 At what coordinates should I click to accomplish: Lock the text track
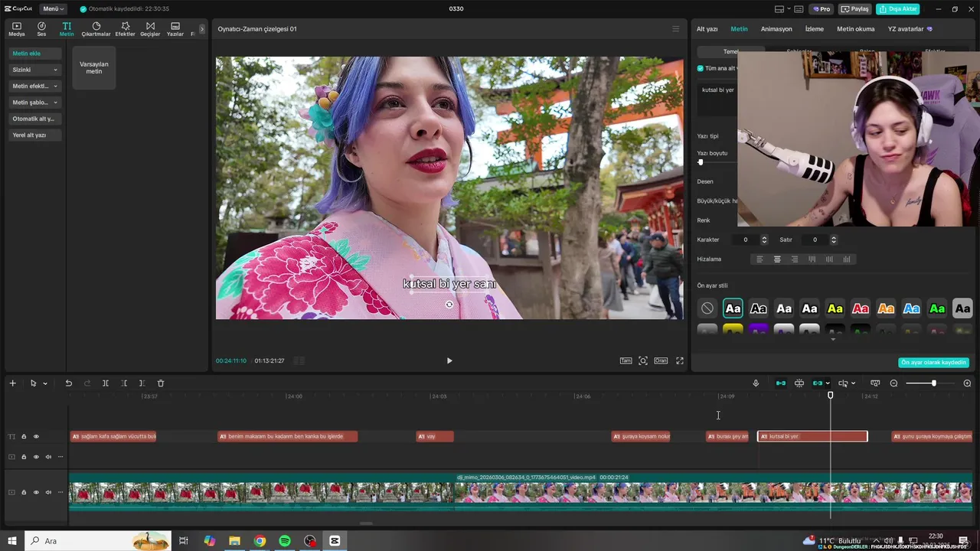(24, 436)
